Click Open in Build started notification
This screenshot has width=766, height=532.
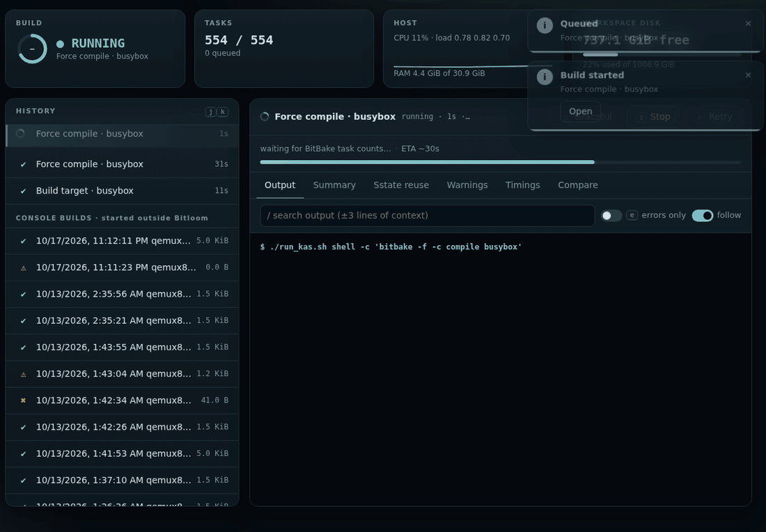point(580,111)
